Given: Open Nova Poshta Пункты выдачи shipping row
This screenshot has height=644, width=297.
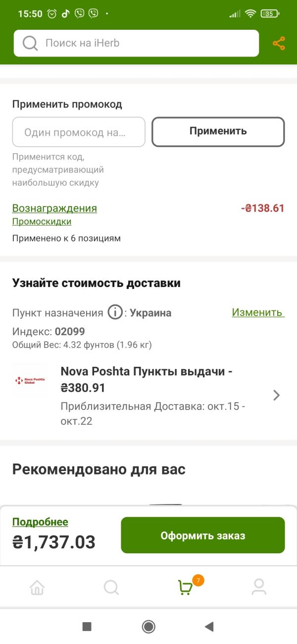Looking at the screenshot, I should click(x=148, y=396).
